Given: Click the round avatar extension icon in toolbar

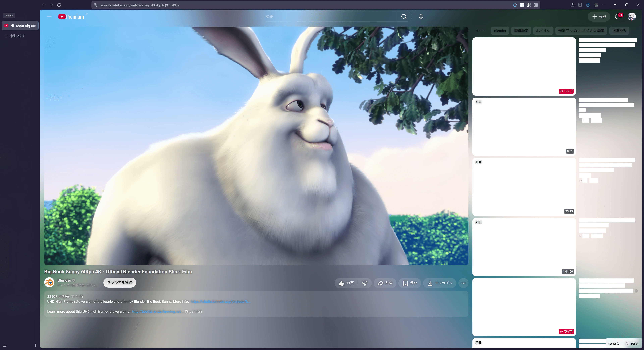Looking at the screenshot, I should point(596,5).
